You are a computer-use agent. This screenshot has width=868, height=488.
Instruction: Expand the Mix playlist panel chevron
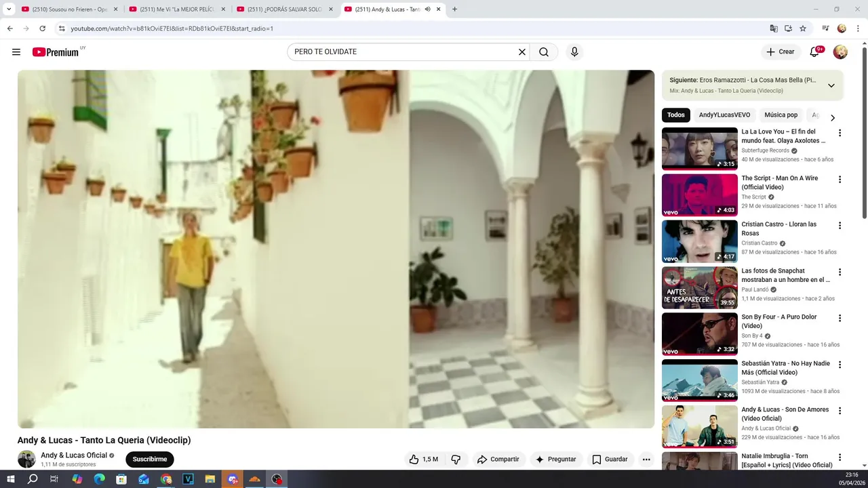831,85
